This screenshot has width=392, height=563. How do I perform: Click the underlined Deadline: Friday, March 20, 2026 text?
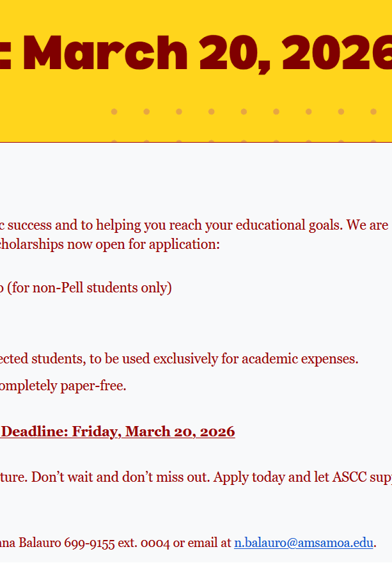(x=118, y=432)
